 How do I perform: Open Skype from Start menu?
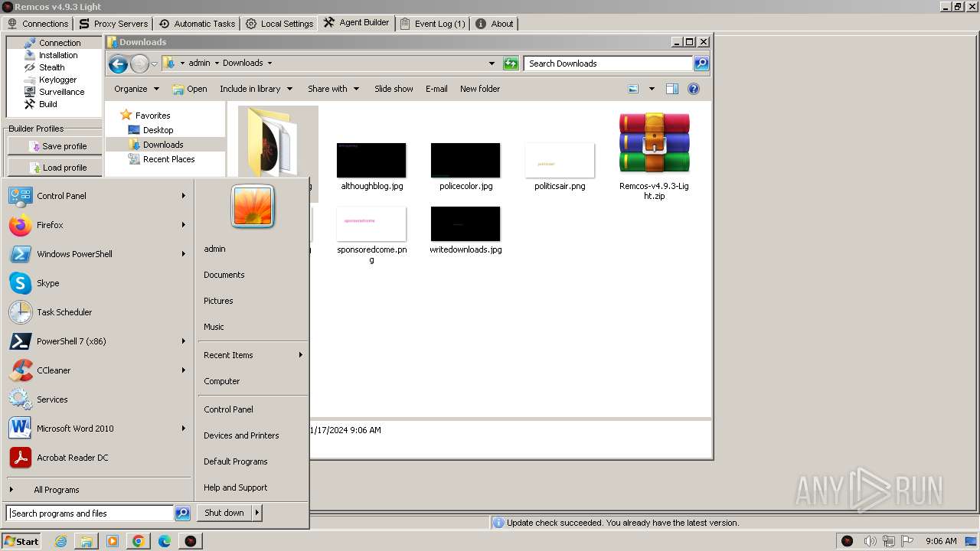pyautogui.click(x=97, y=283)
